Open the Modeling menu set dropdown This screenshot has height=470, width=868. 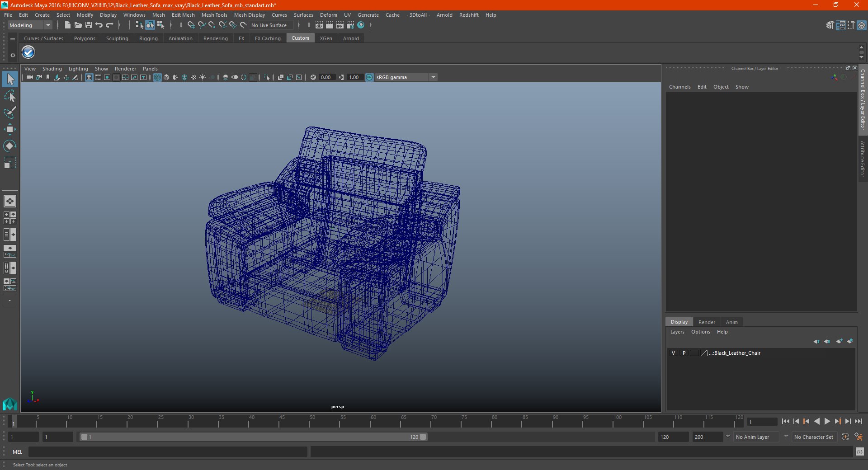point(30,25)
